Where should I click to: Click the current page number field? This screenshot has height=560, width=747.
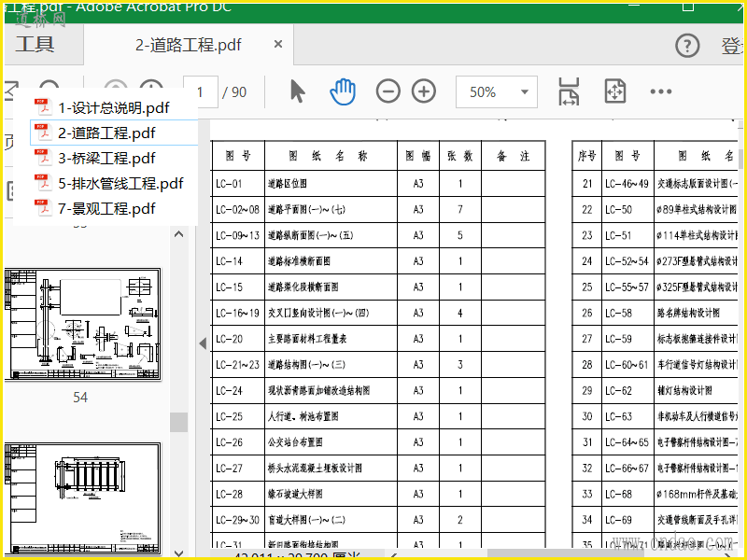coord(201,91)
